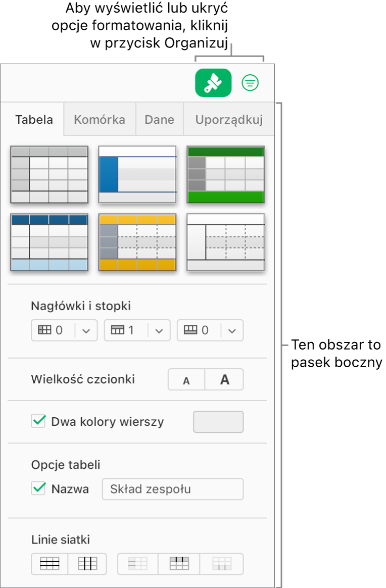Toggle the highlighted header gridlines icon
The image size is (386, 588).
click(179, 564)
